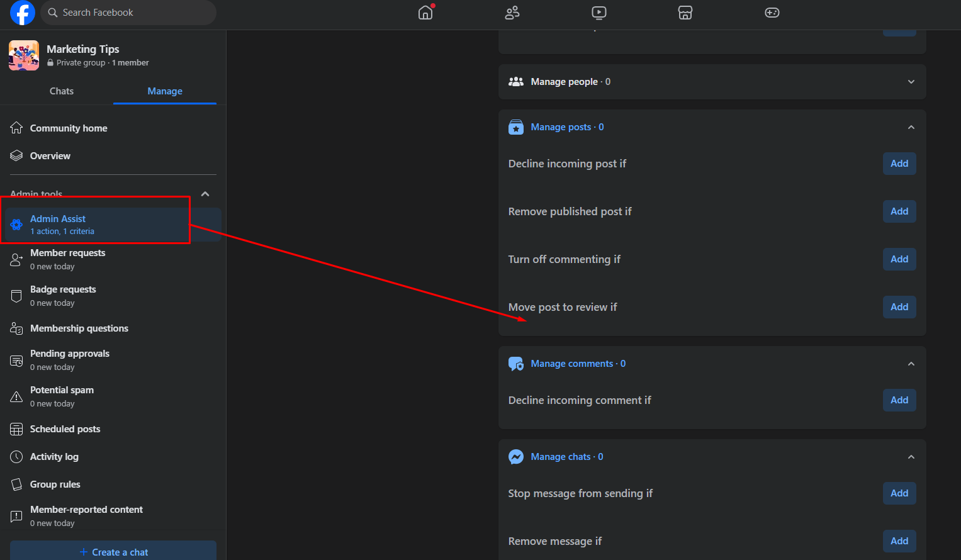The image size is (961, 560).
Task: Add criteria for Decline incoming comment if
Action: [x=899, y=400]
